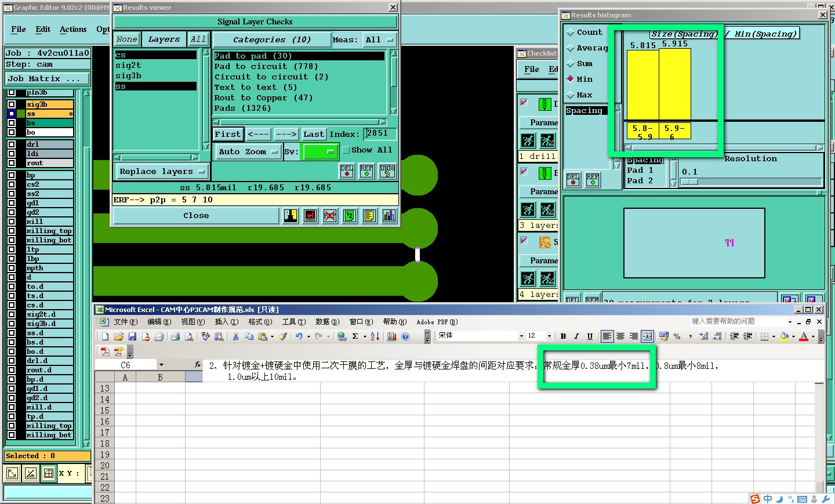Click the REF icon in Results viewer
835x504 pixels.
366,171
